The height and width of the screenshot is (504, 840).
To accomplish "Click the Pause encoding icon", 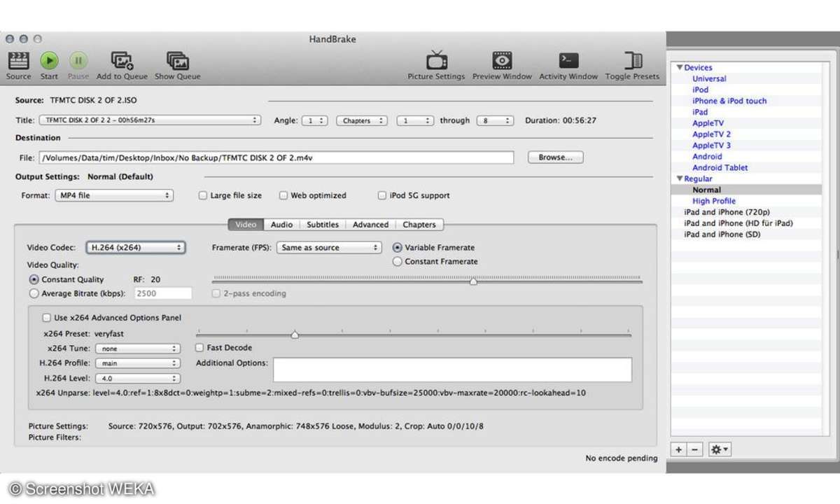I will pyautogui.click(x=78, y=60).
